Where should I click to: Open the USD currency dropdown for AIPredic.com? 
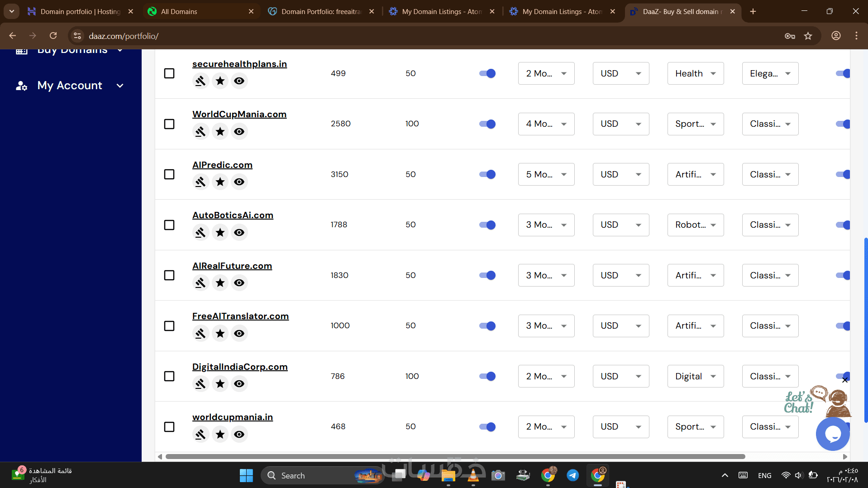(621, 174)
